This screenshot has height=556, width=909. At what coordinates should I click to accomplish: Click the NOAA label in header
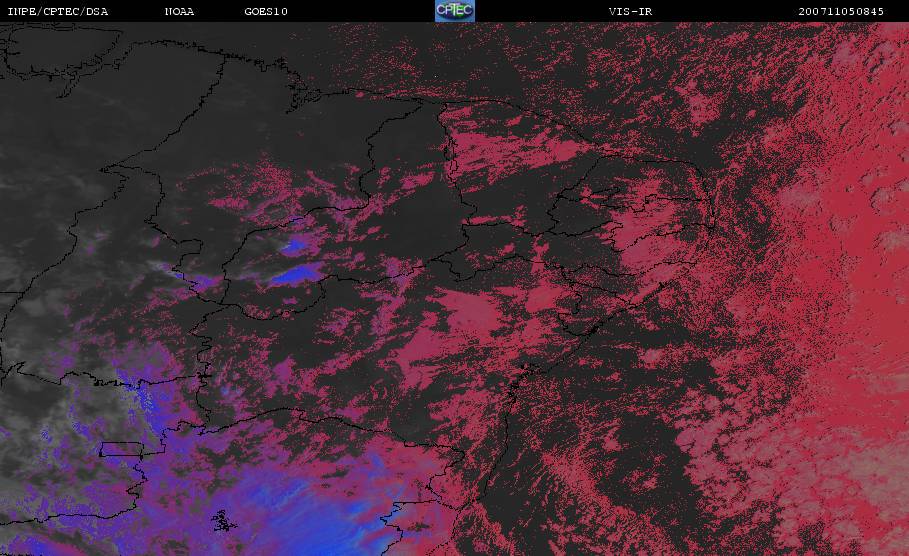180,12
